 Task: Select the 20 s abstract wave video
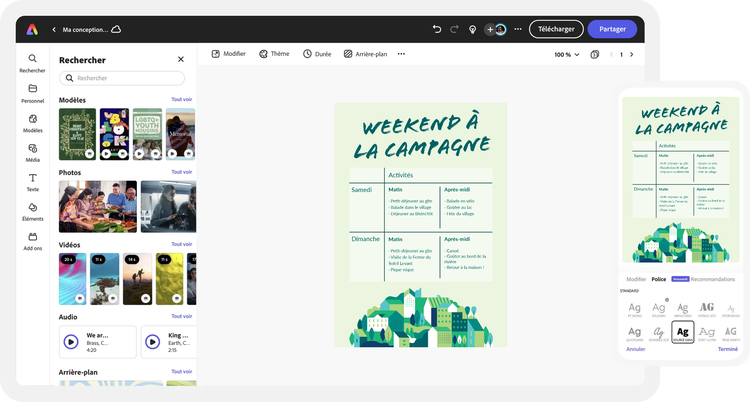coord(73,279)
